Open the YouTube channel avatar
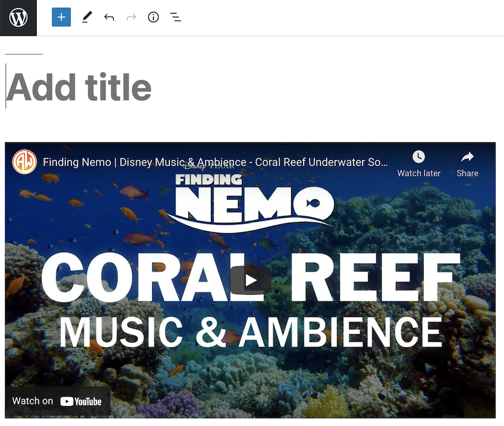504x426 pixels. [x=25, y=162]
